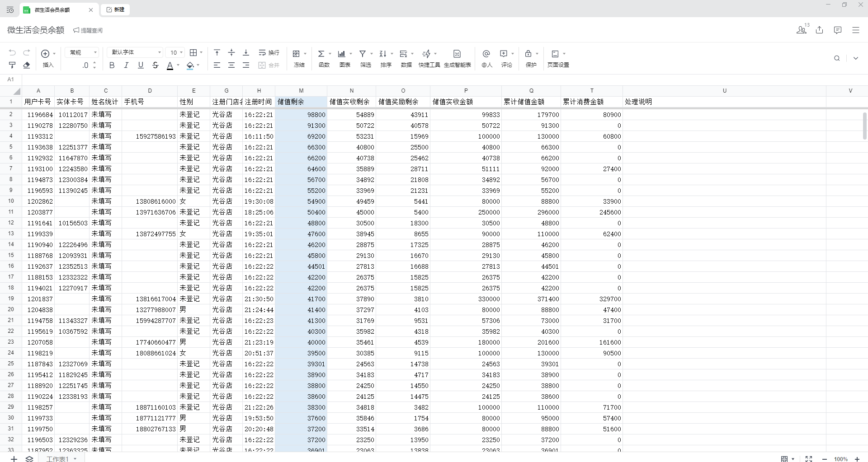Screen dimensions: 868x462
Task: Open the 默认字体 font dropdown
Action: [135, 52]
